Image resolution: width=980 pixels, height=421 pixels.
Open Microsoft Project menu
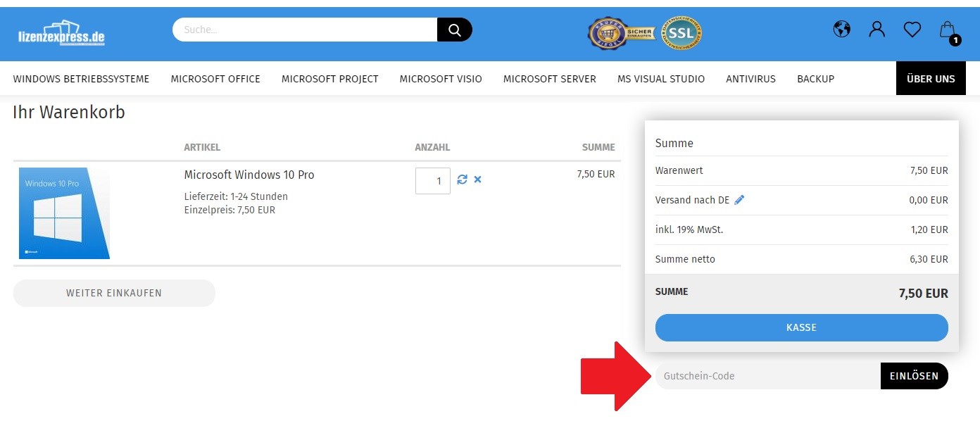coord(330,79)
